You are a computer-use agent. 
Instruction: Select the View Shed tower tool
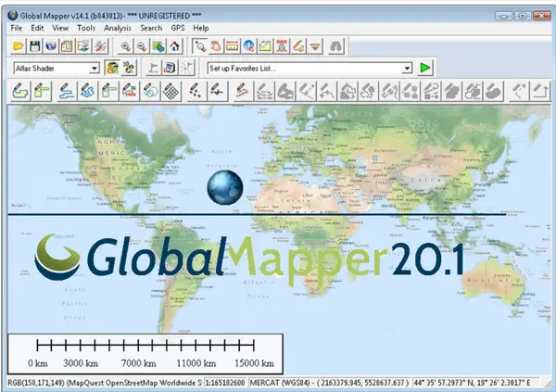click(x=282, y=46)
